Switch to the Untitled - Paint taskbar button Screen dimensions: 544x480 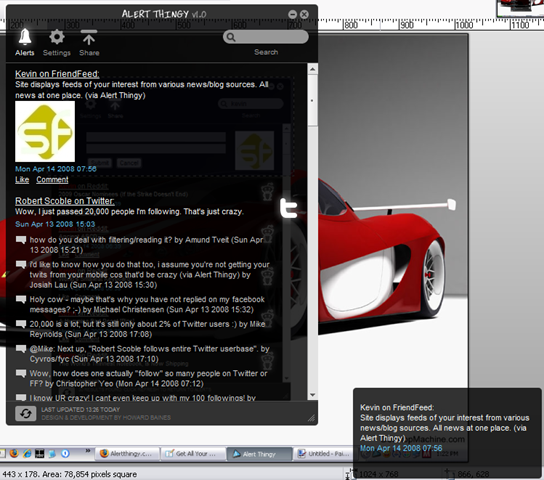click(324, 454)
